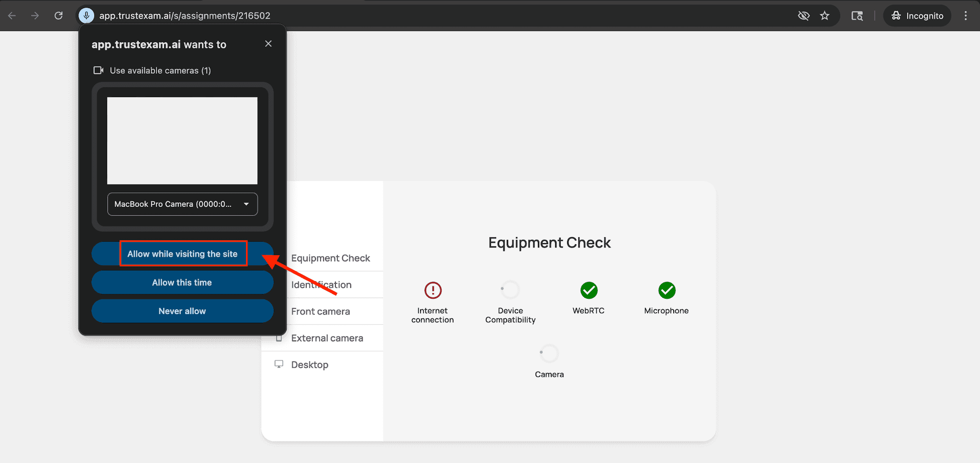Viewport: 980px width, 463px height.
Task: Click the WebRTC green checkmark icon
Action: [589, 290]
